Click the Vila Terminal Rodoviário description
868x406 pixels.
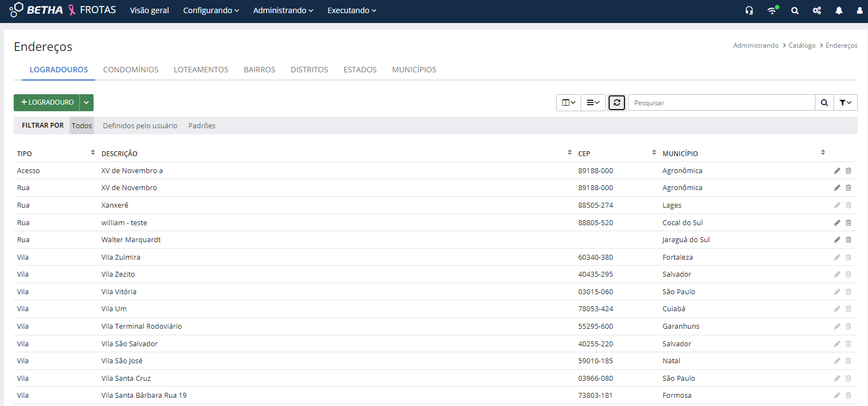tap(141, 327)
